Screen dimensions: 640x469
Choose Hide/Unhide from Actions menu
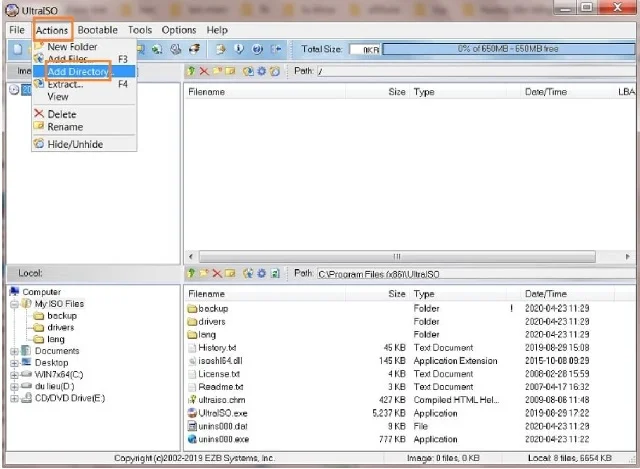pyautogui.click(x=84, y=144)
